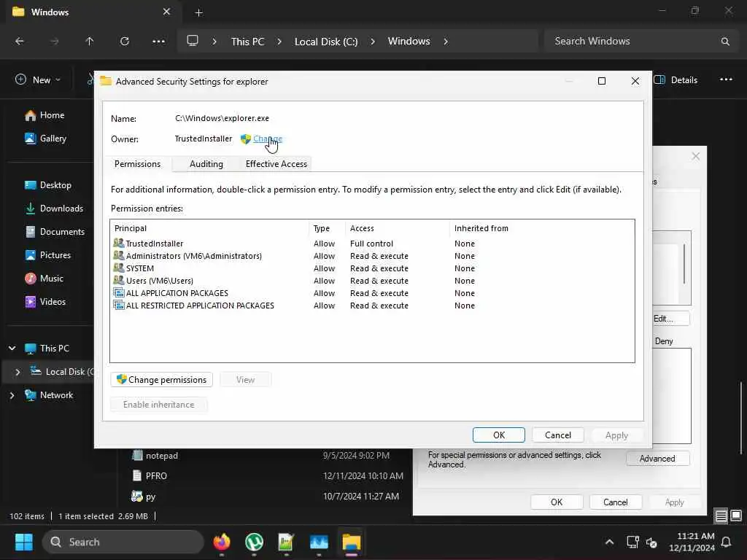Expand the chevron after This PC breadcrumb
This screenshot has width=747, height=560.
(279, 42)
